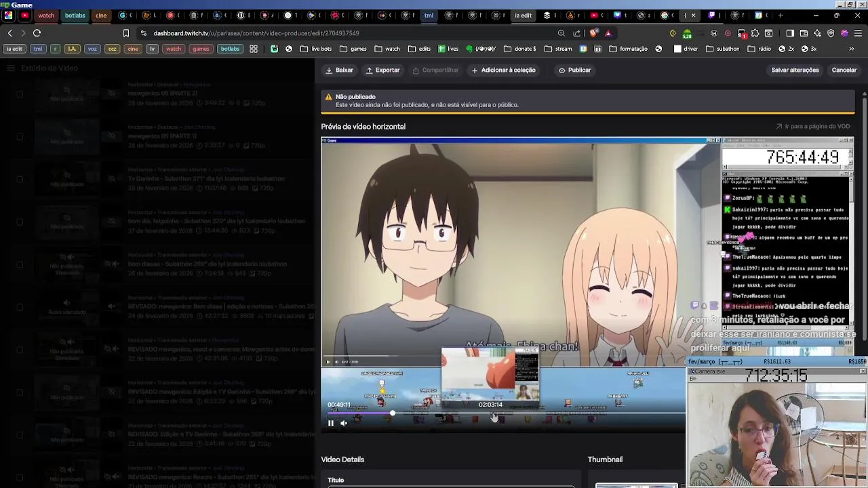Image resolution: width=868 pixels, height=488 pixels.
Task: Switch to the 'tml' tab group
Action: pyautogui.click(x=429, y=15)
